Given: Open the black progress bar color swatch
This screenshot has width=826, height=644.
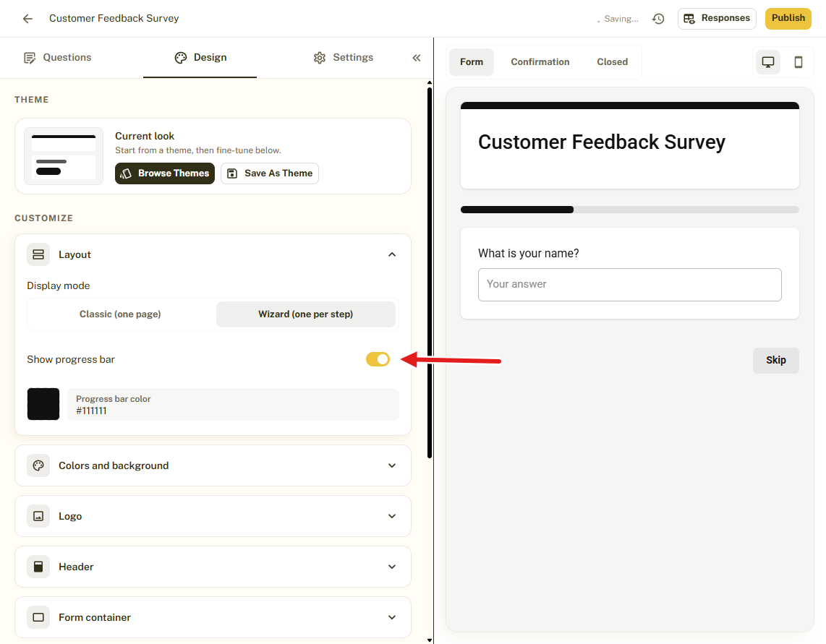Looking at the screenshot, I should 43,404.
